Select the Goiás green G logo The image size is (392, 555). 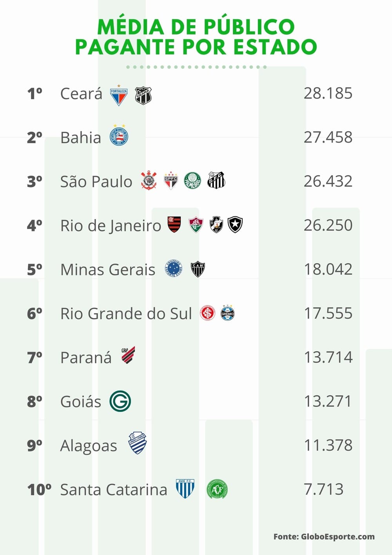point(120,401)
